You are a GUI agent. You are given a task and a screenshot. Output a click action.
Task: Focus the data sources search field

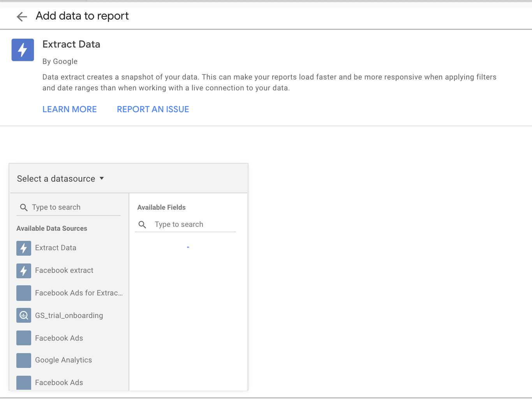pyautogui.click(x=74, y=207)
